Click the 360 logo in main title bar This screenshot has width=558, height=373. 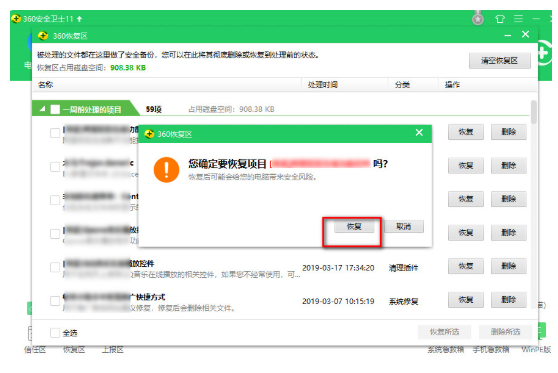[x=16, y=18]
